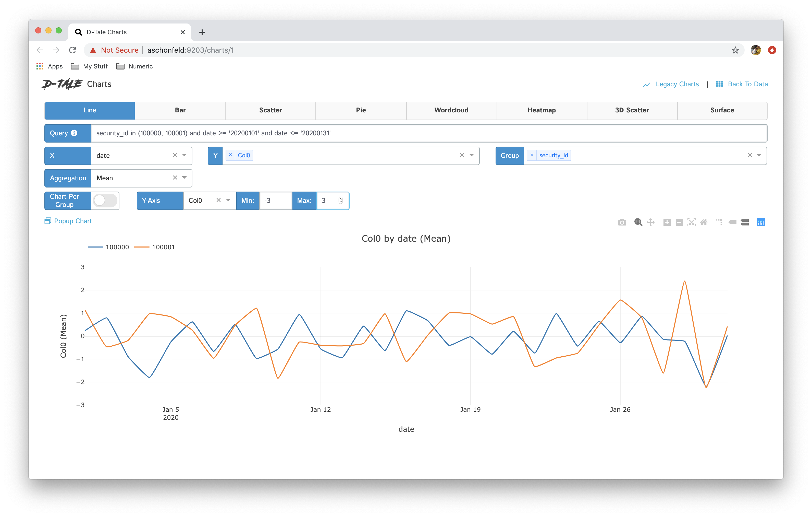Screen dimensions: 812x517
Task: Reset axes with the home icon
Action: [x=704, y=222]
